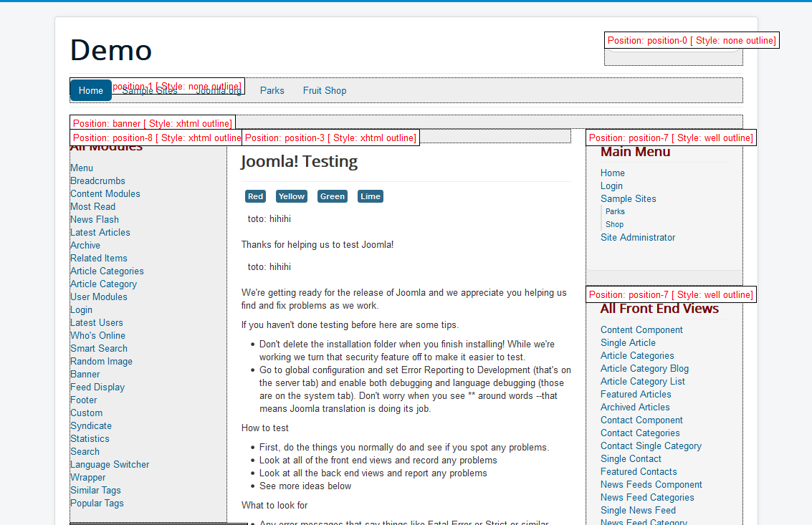Open Featured Contacts link
The image size is (812, 525).
point(639,472)
